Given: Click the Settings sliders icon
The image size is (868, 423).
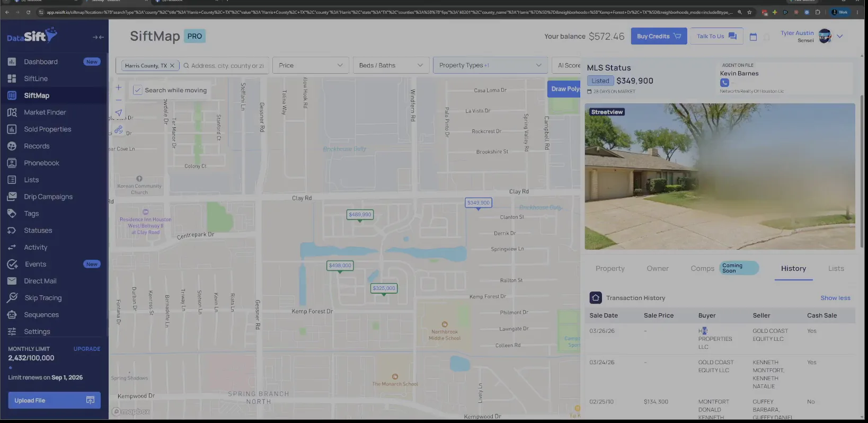Looking at the screenshot, I should point(12,332).
